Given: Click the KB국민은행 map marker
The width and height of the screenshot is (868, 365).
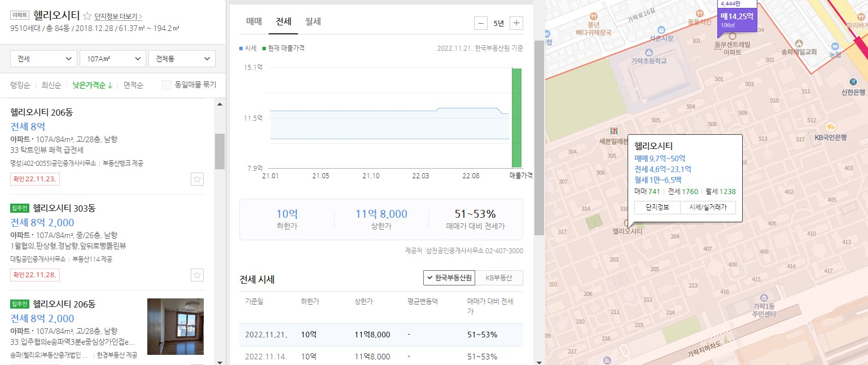Looking at the screenshot, I should pos(830,127).
